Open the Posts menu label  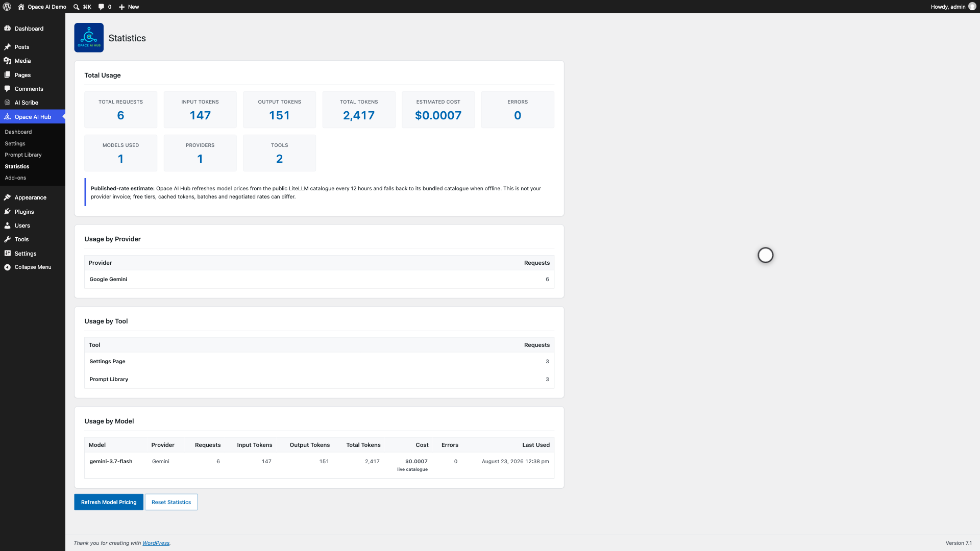pos(22,47)
